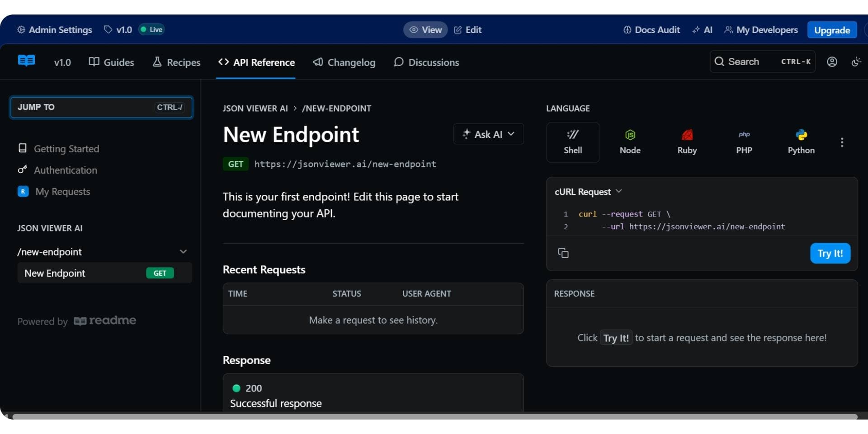Viewport: 868px width, 434px height.
Task: Click the /NEW-ENDPOINT breadcrumb text
Action: [x=336, y=108]
